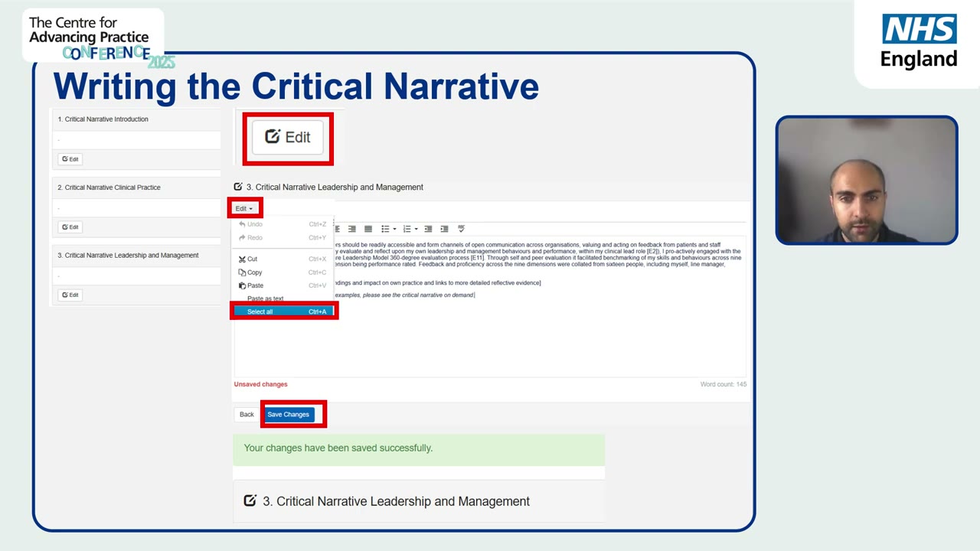Edit the Critical Narrative Introduction section
The width and height of the screenshot is (980, 551).
(x=70, y=159)
